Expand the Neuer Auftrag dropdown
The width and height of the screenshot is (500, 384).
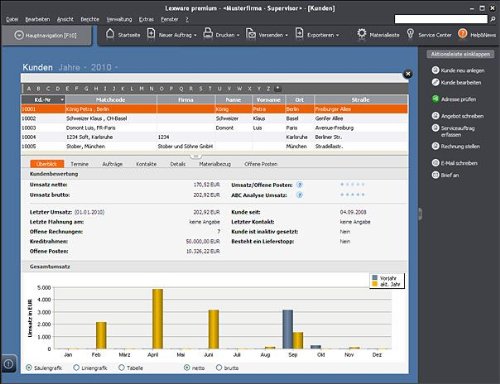coord(195,35)
